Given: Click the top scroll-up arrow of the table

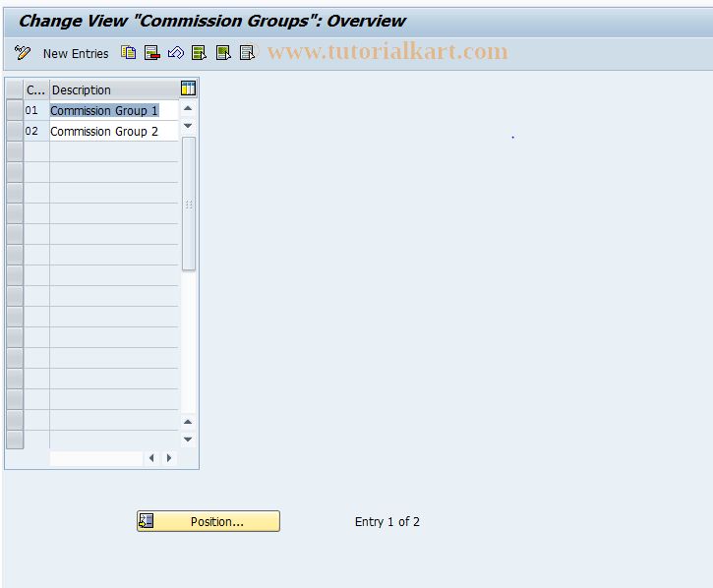Looking at the screenshot, I should click(188, 108).
